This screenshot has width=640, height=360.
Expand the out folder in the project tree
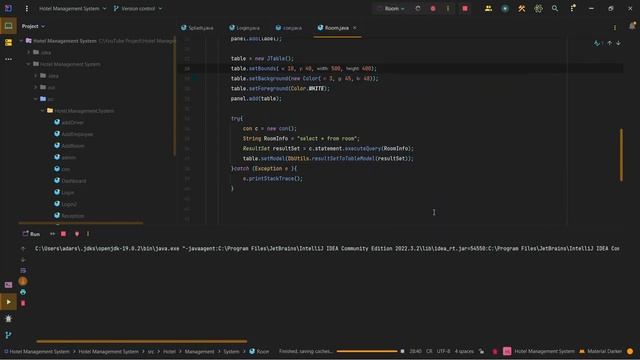[x=36, y=87]
